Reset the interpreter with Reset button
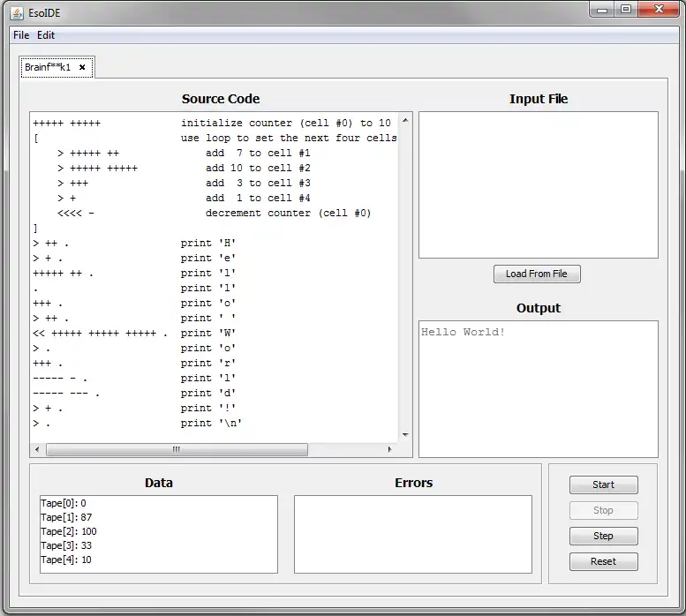The image size is (686, 616). pyautogui.click(x=603, y=561)
